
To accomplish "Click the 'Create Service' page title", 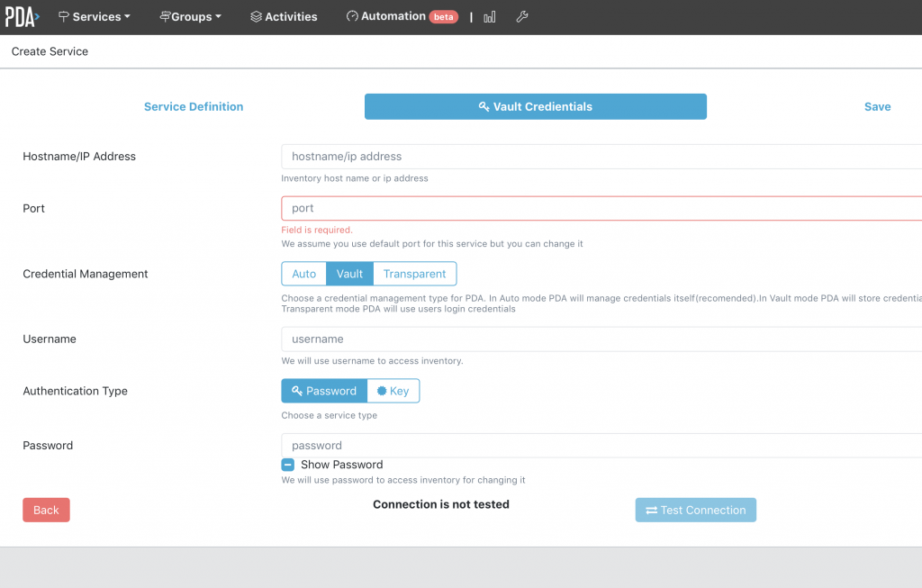I will coord(50,51).
